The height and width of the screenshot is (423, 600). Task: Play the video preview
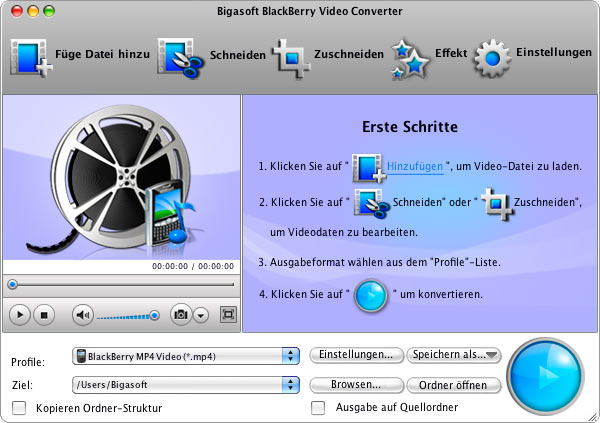pos(19,315)
